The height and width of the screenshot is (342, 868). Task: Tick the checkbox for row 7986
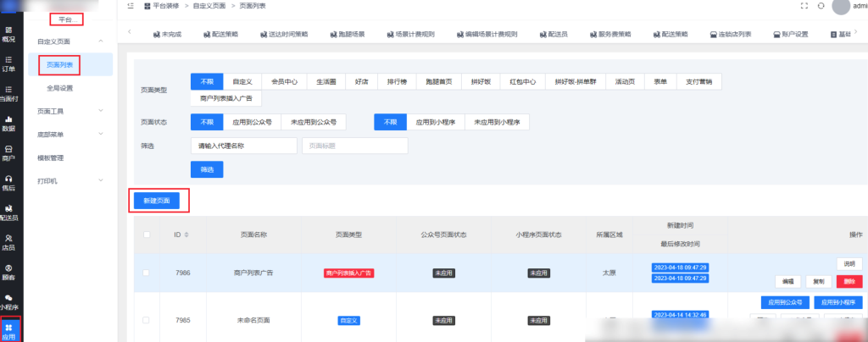click(x=147, y=273)
